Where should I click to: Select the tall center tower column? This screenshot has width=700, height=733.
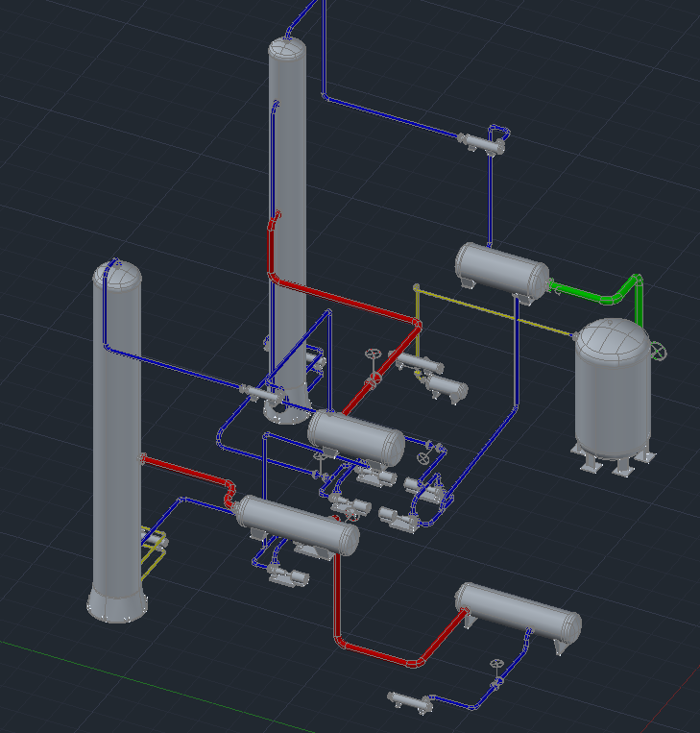pos(287,225)
